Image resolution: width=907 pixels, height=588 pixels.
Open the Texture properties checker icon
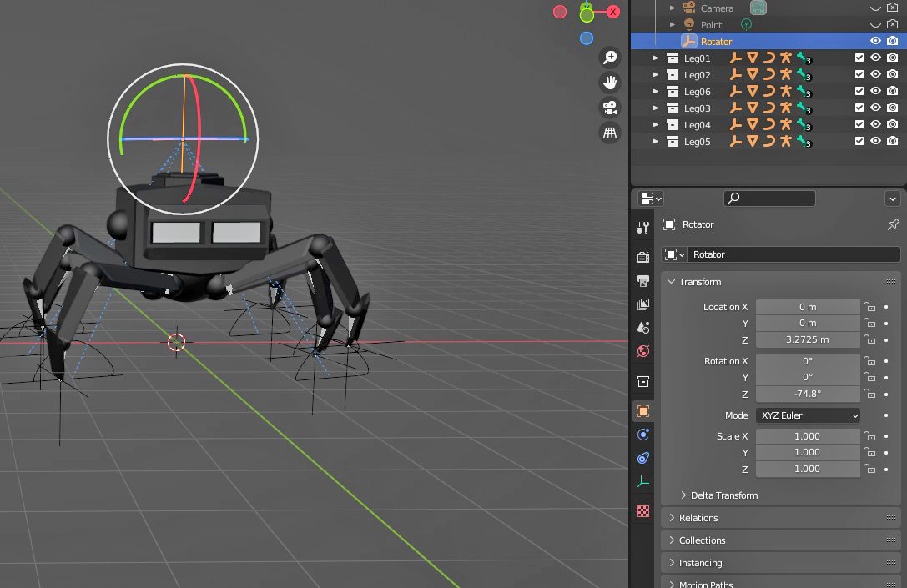pos(643,511)
